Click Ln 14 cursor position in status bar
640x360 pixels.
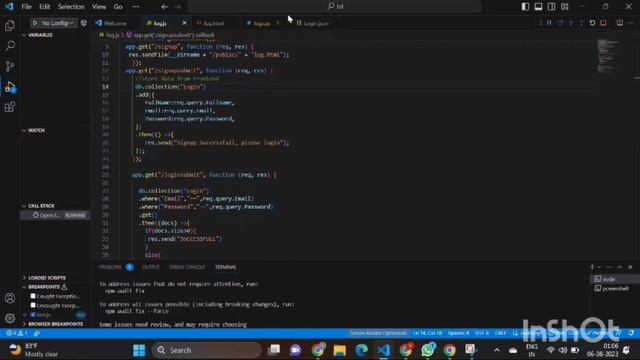(427, 333)
